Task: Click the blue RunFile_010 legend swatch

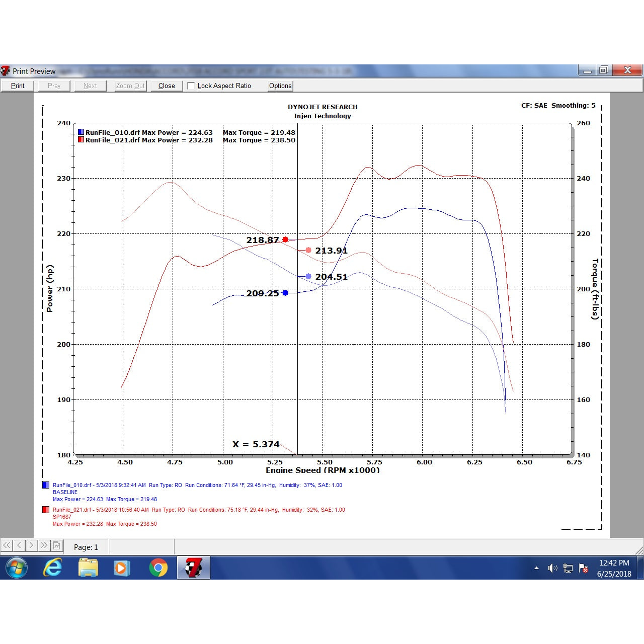Action: 80,132
